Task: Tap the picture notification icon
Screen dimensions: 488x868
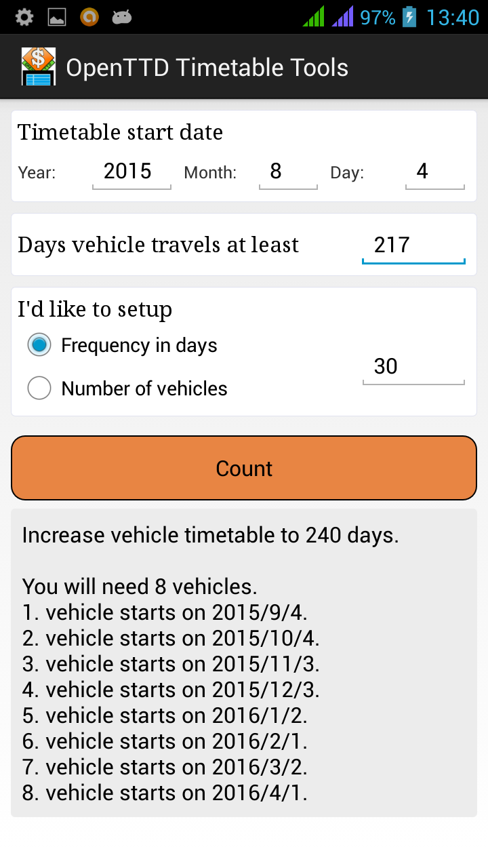Action: [x=57, y=17]
